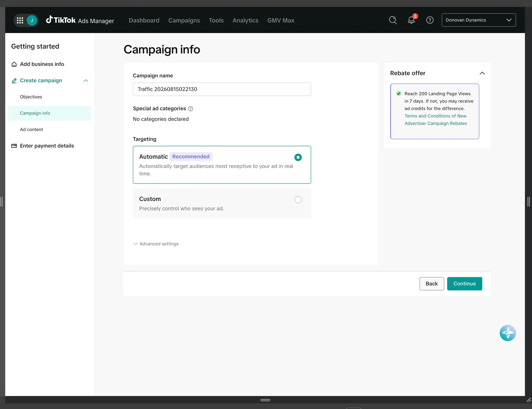Screen dimensions: 532x409
Task: Open Terms and Conditions of New Advertiser link
Action: coord(436,120)
